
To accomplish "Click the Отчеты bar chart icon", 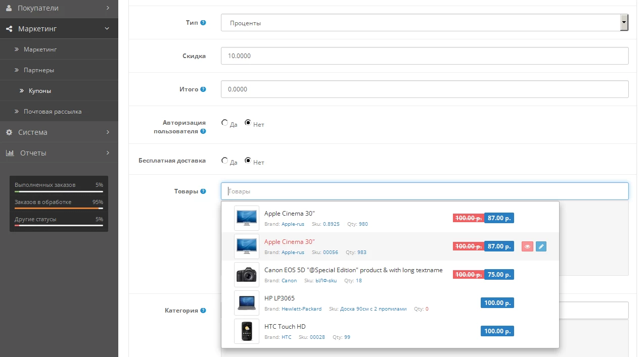I will click(x=10, y=153).
